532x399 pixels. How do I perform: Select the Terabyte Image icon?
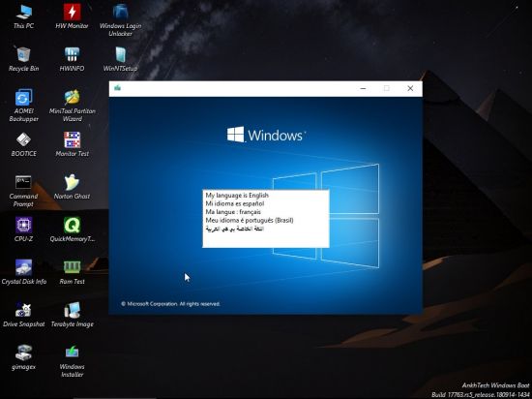72,315
